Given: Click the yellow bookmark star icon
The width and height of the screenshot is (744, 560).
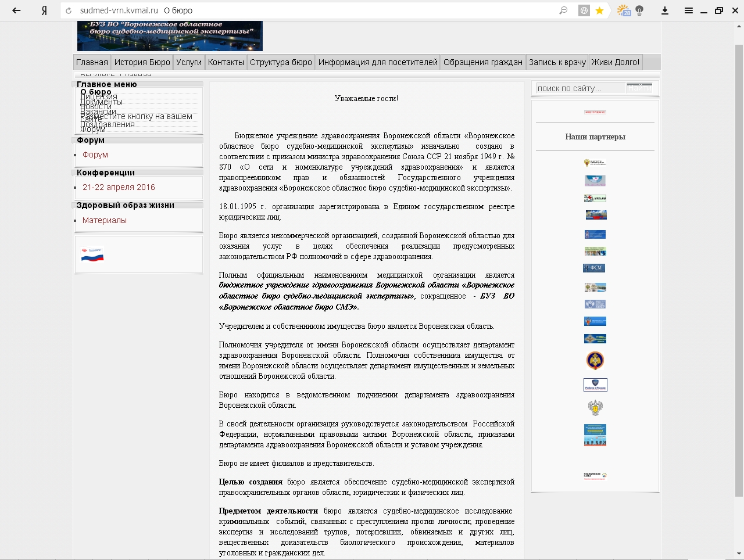Looking at the screenshot, I should [599, 10].
